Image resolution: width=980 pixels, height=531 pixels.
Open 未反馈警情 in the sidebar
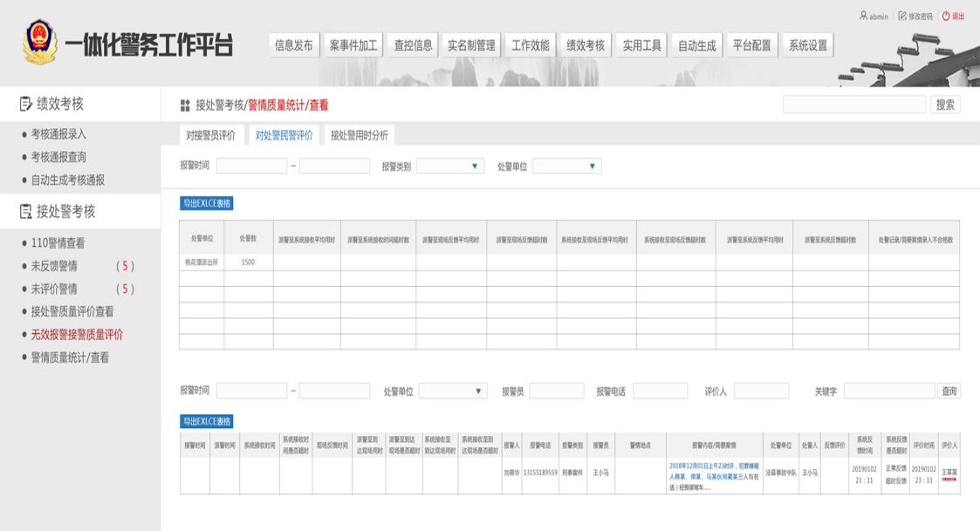[x=54, y=266]
